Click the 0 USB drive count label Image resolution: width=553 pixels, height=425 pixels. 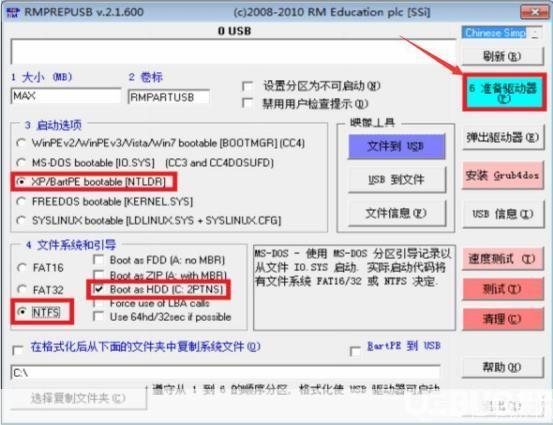click(x=235, y=31)
